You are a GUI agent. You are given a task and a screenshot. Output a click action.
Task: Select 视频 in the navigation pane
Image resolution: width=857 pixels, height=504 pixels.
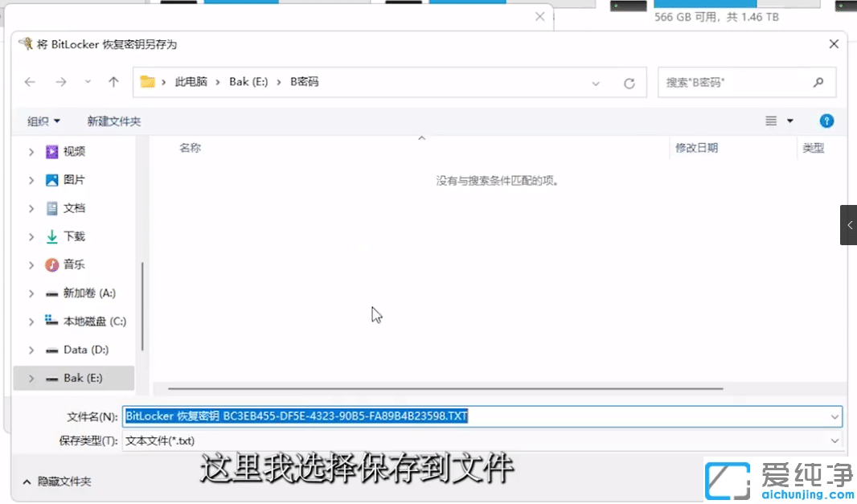tap(74, 151)
